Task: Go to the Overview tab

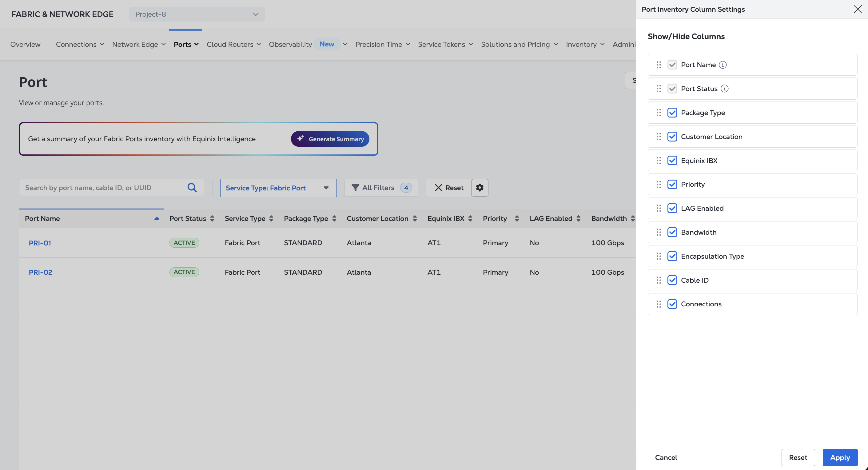Action: click(25, 44)
